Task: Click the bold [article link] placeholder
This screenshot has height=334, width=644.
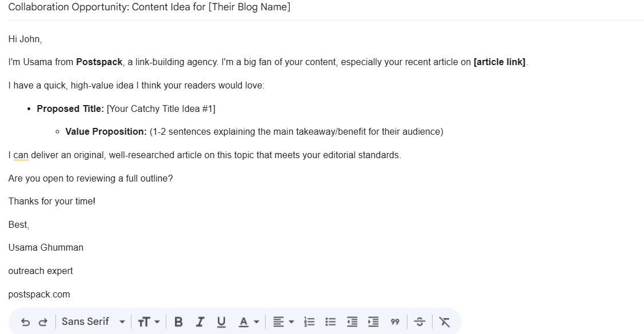Action: [499, 62]
